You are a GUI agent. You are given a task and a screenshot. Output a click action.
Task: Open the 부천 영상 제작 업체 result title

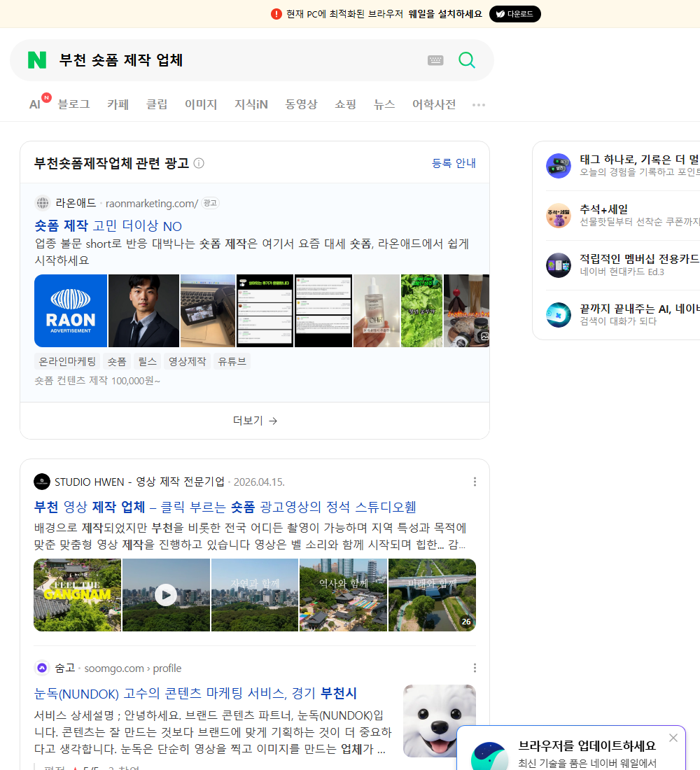tap(225, 507)
